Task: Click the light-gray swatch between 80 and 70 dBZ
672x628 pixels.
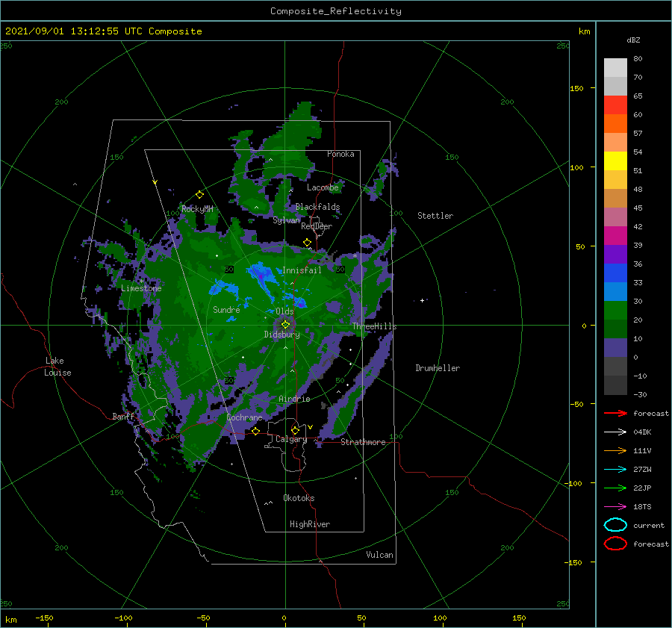Action: (x=615, y=68)
